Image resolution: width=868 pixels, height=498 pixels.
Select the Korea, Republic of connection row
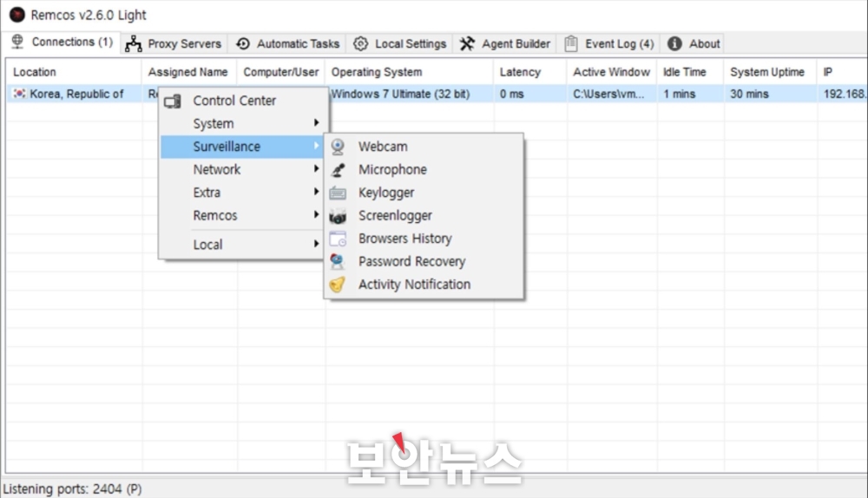tap(69, 94)
